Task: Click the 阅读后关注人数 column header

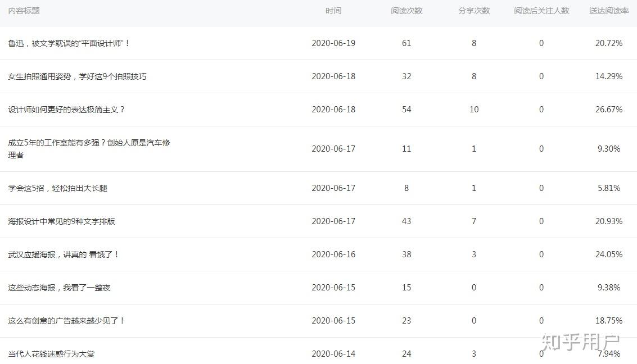Action: tap(541, 11)
